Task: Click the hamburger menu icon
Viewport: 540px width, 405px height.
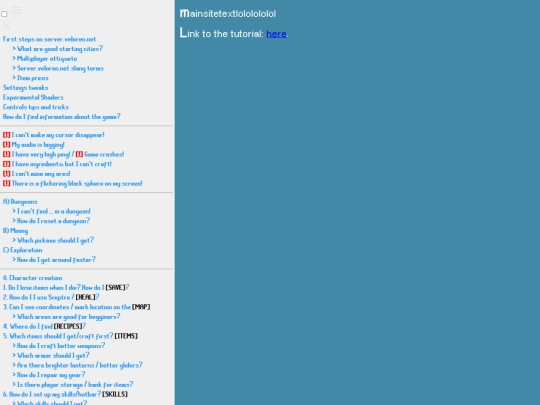Action: click(x=17, y=10)
